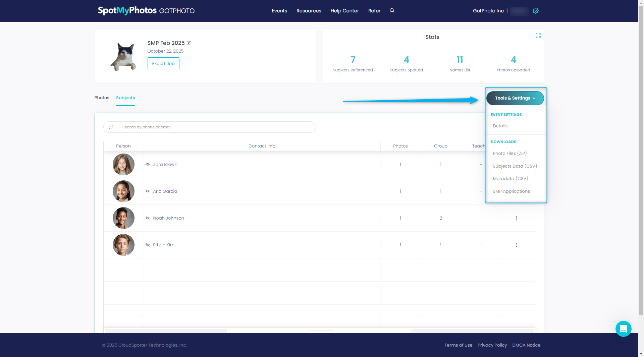Open Aria Garcia's portrait thumbnail

tap(123, 191)
